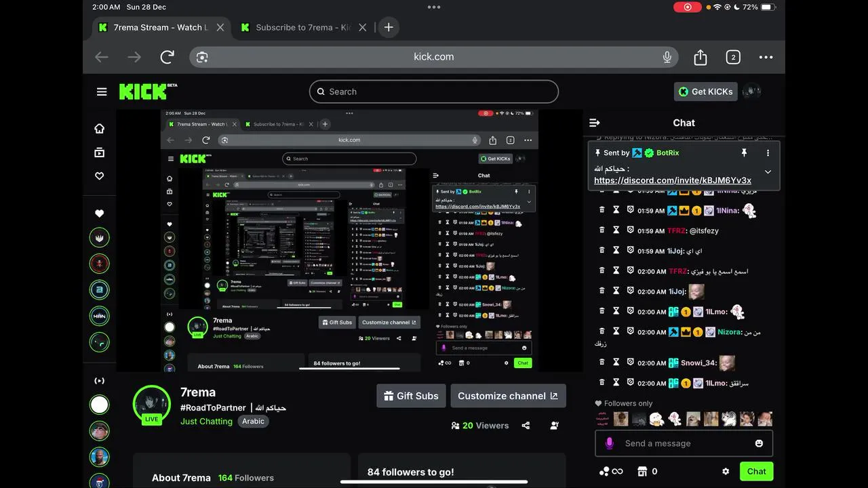Unpin the BotRix pinned message
The image size is (868, 488).
coord(744,153)
